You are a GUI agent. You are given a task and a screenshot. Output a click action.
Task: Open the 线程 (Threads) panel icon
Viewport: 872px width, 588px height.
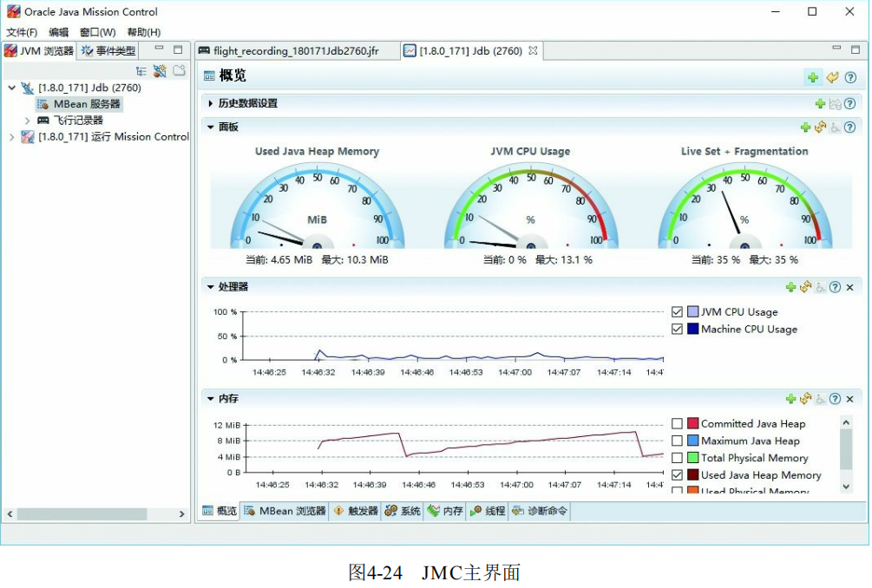point(474,511)
